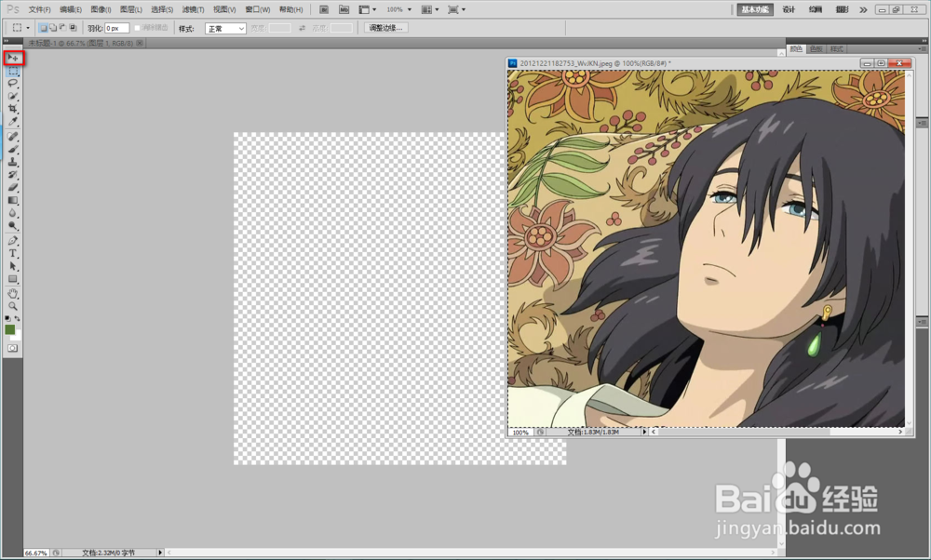Select the Lasso tool

pyautogui.click(x=13, y=83)
